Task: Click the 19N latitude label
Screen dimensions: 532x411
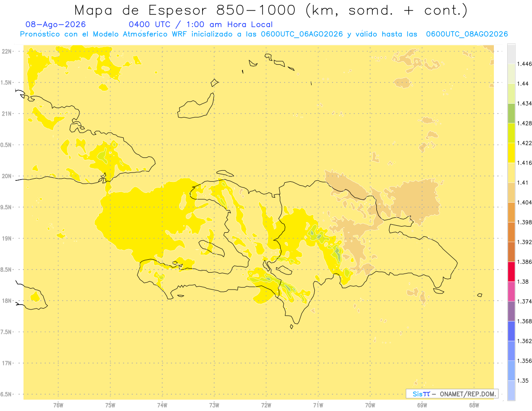Action: coord(7,239)
